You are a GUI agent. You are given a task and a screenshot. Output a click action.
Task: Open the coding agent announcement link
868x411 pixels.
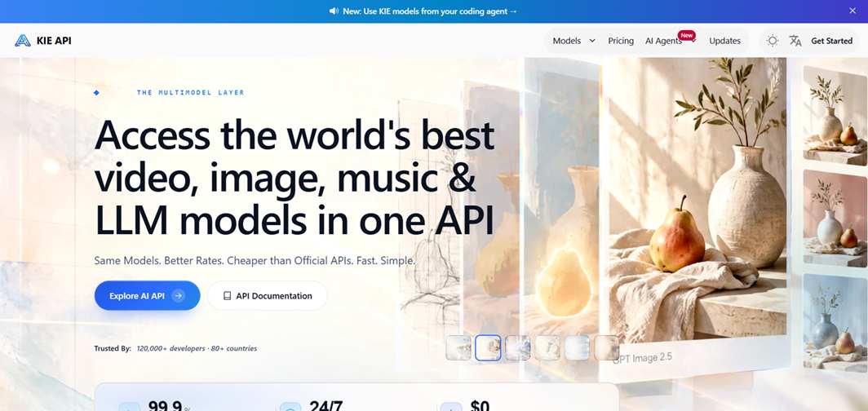pos(430,11)
